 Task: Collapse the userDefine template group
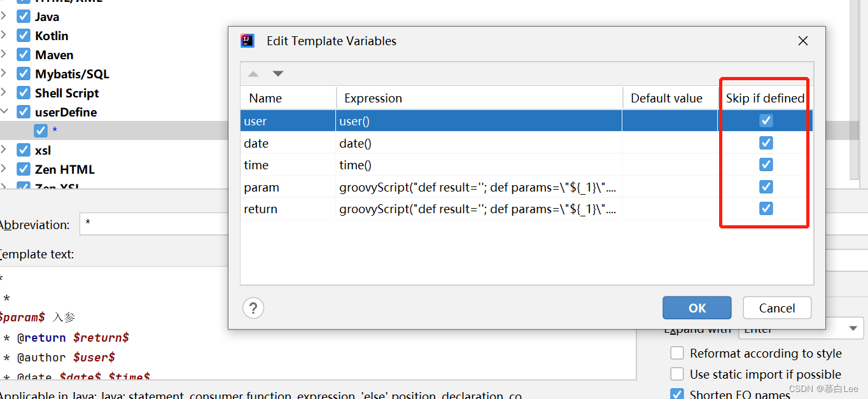(4, 112)
